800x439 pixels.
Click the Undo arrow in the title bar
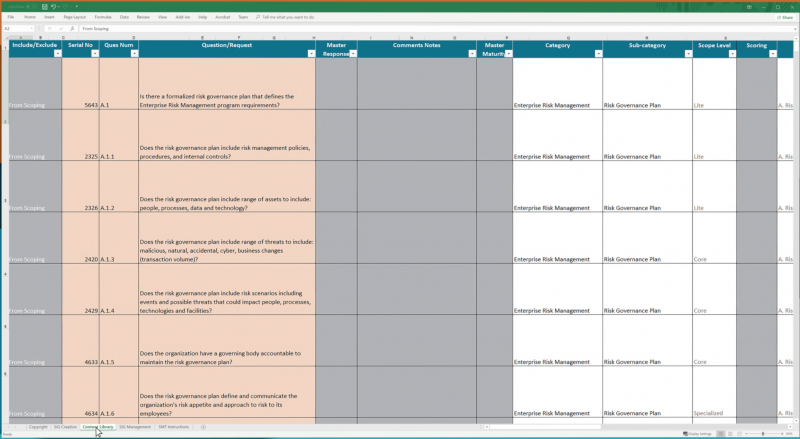point(52,6)
